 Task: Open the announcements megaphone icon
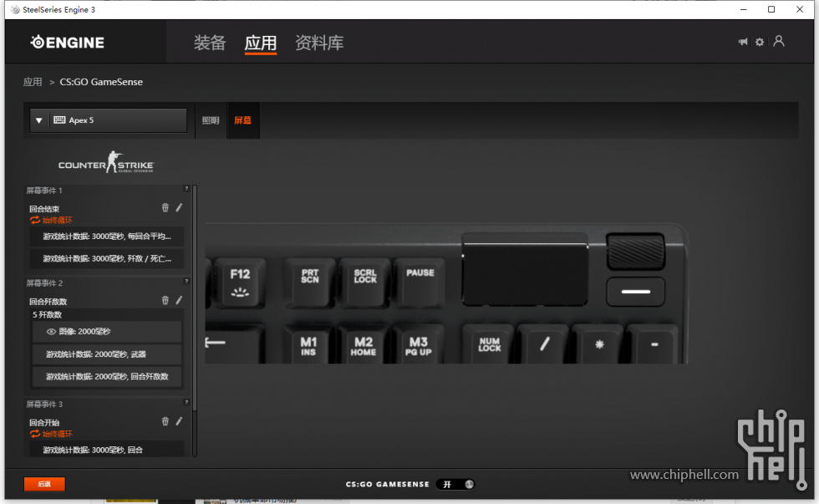tap(743, 42)
